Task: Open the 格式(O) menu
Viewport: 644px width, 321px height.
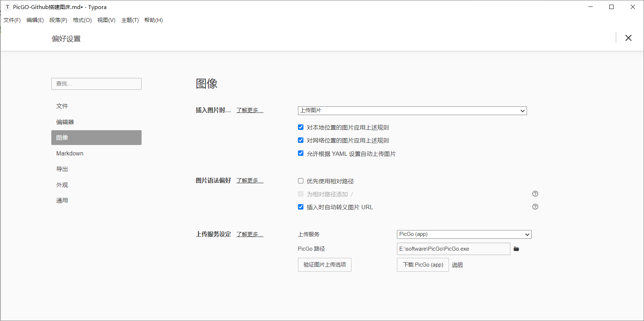Action: (82, 20)
